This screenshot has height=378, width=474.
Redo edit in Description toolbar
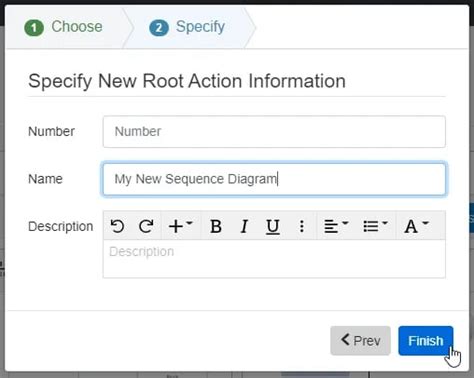[146, 226]
